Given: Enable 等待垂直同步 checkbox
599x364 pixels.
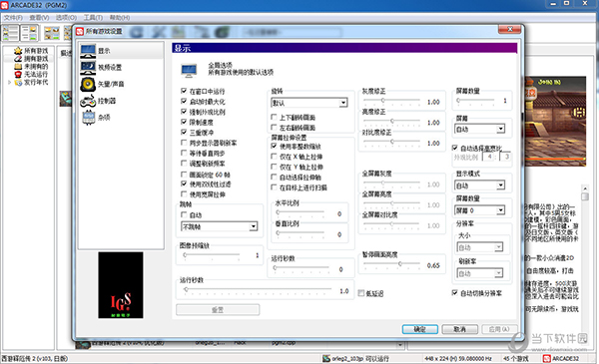Looking at the screenshot, I should 184,153.
